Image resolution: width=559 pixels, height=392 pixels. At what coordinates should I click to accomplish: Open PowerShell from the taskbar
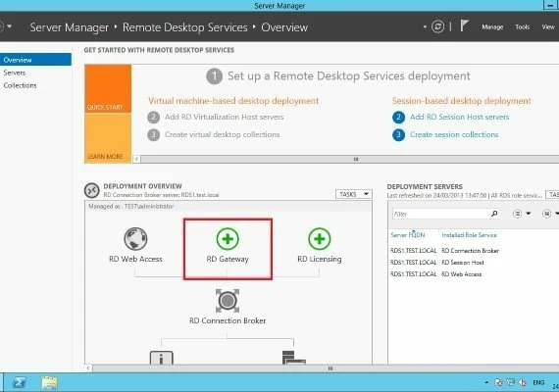(x=20, y=382)
